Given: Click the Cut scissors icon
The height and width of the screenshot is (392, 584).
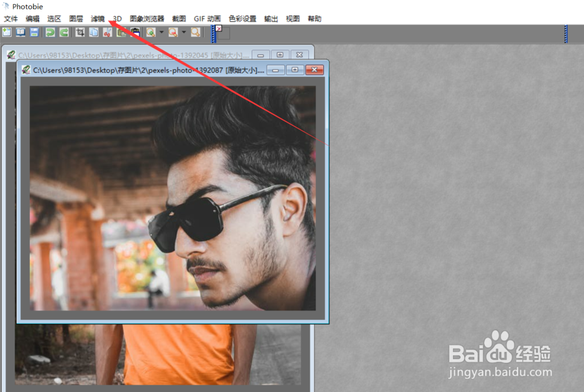Looking at the screenshot, I should pos(107,32).
